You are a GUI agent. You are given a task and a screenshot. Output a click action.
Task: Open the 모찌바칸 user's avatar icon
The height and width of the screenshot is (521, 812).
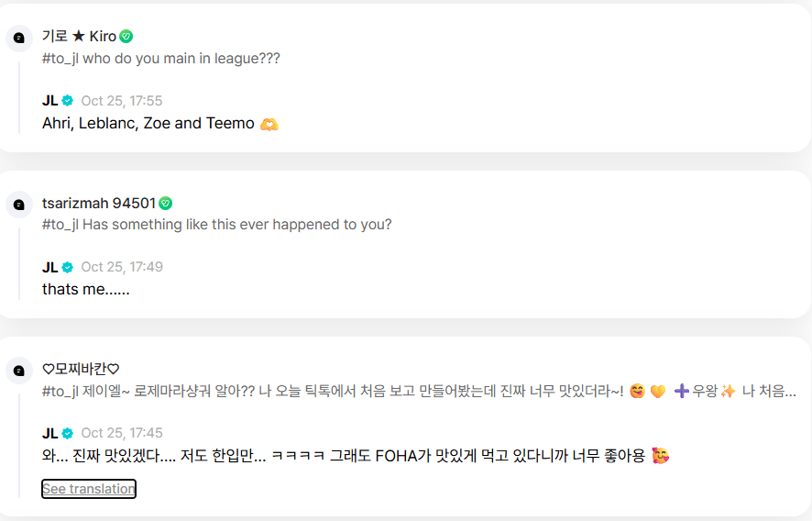(19, 371)
